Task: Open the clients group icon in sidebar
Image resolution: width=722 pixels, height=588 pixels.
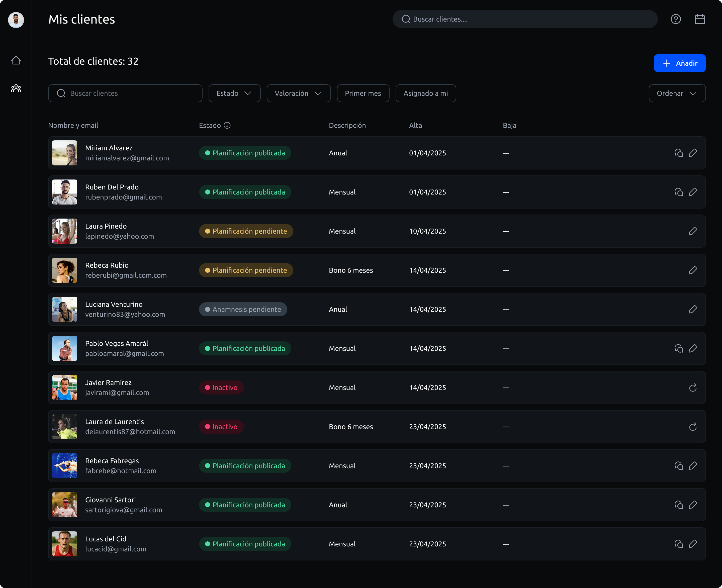Action: pyautogui.click(x=16, y=88)
